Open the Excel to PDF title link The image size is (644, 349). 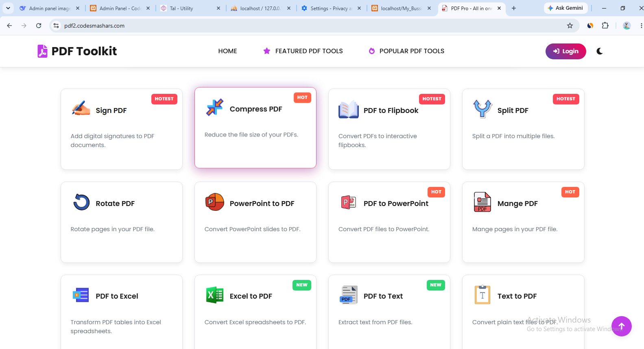click(251, 296)
